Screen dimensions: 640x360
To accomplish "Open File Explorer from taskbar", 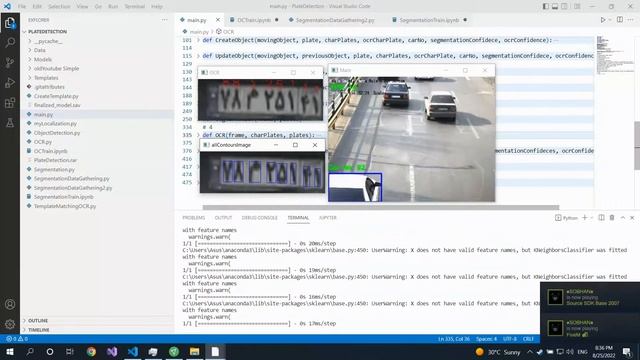I will click(195, 351).
